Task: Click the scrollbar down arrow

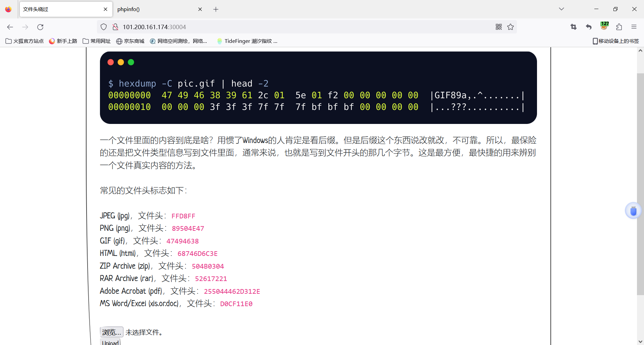Action: pos(640,341)
